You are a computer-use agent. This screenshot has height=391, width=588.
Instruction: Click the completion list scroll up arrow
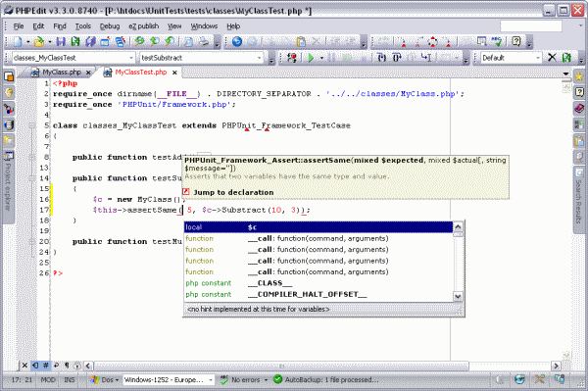click(x=458, y=226)
